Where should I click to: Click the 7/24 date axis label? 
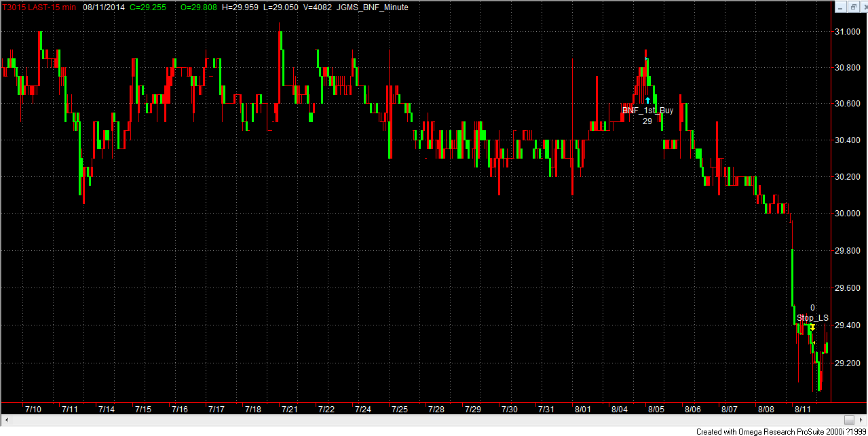[363, 409]
